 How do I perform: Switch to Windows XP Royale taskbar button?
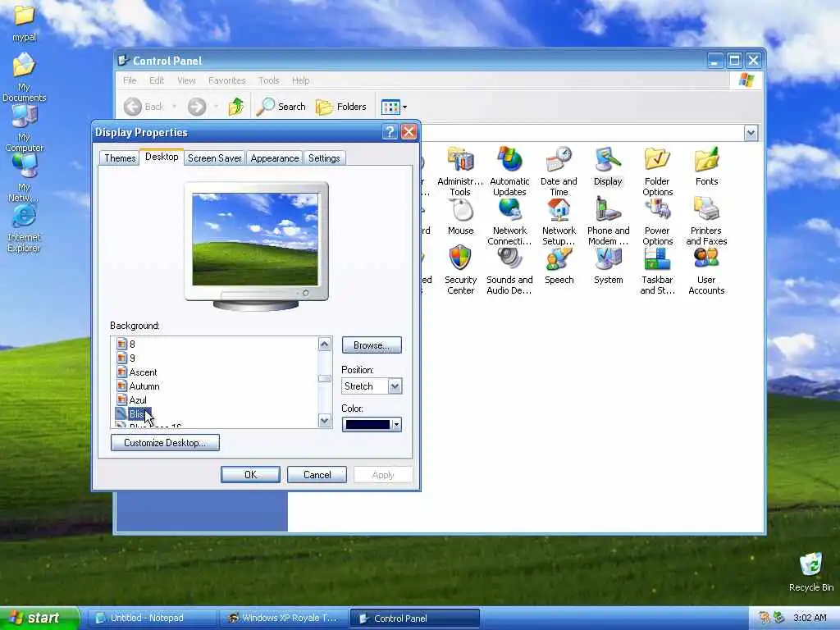pos(283,619)
